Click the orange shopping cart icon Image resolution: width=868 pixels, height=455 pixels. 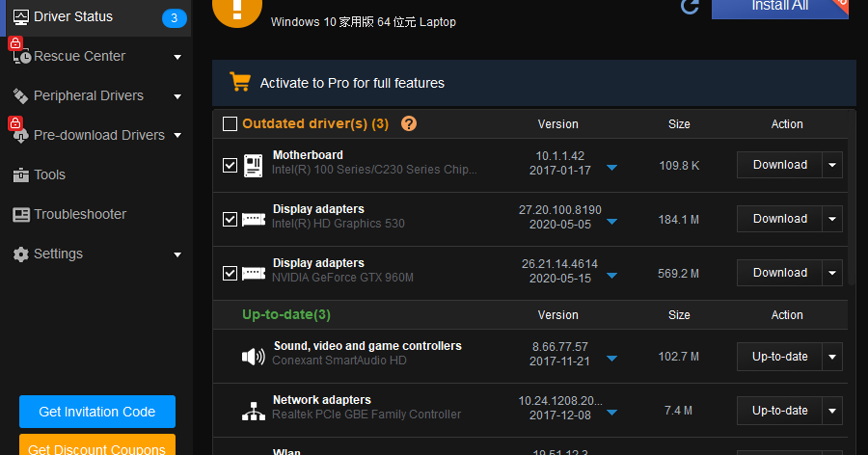pos(240,82)
